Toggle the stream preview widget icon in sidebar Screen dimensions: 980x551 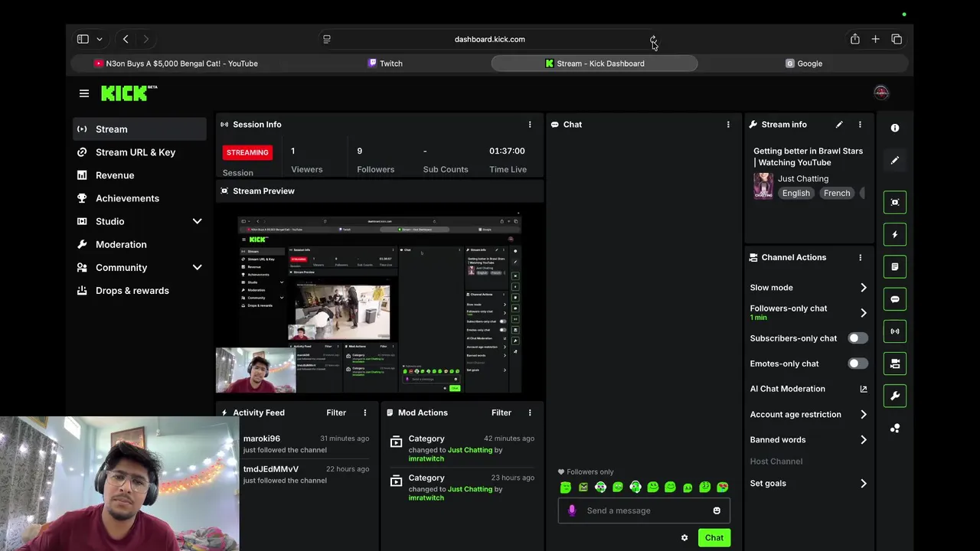[895, 202]
